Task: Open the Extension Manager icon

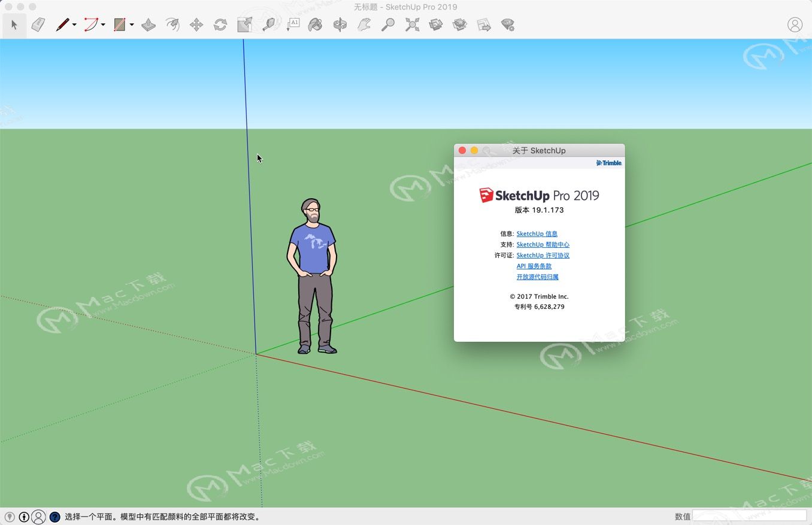Action: (x=508, y=25)
